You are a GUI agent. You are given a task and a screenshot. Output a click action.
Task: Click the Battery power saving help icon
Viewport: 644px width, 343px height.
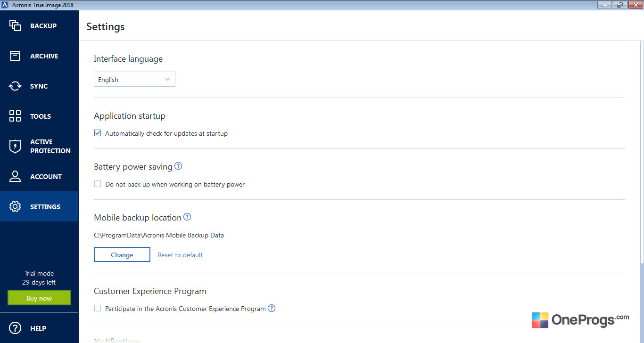click(x=178, y=166)
